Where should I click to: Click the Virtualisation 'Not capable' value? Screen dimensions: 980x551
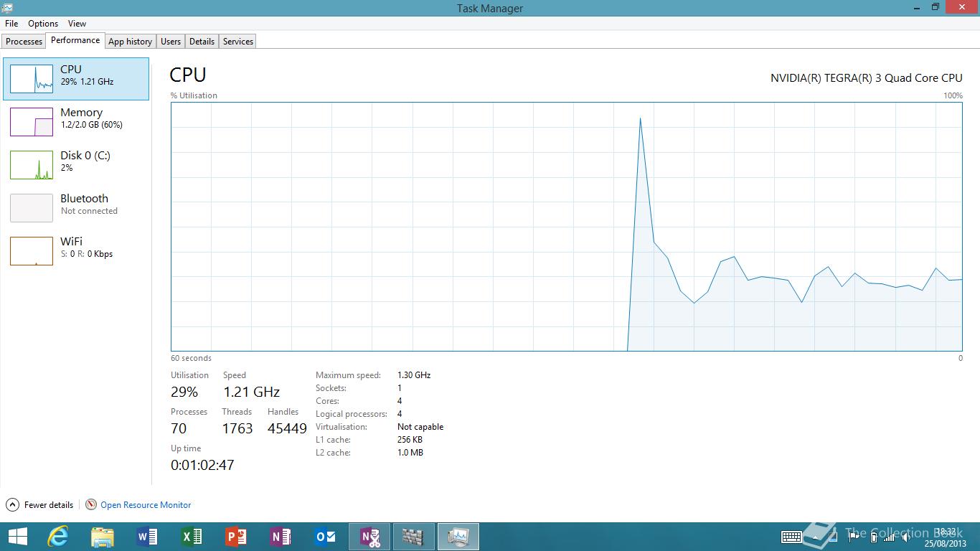[420, 427]
